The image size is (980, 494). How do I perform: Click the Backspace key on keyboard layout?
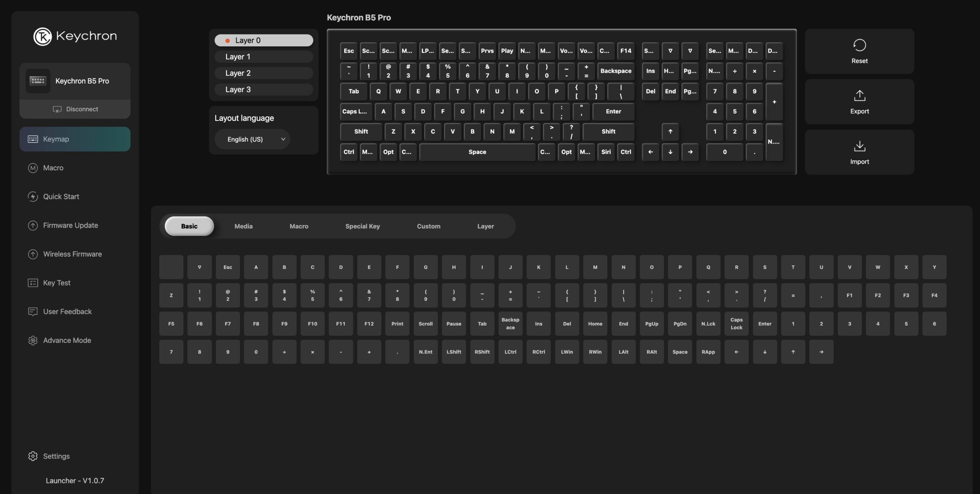click(x=616, y=71)
